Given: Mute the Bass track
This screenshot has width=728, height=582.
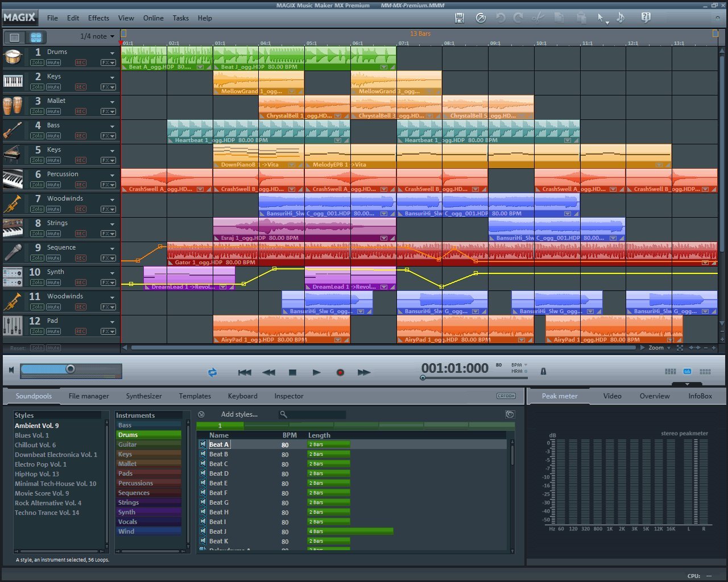Looking at the screenshot, I should (53, 136).
